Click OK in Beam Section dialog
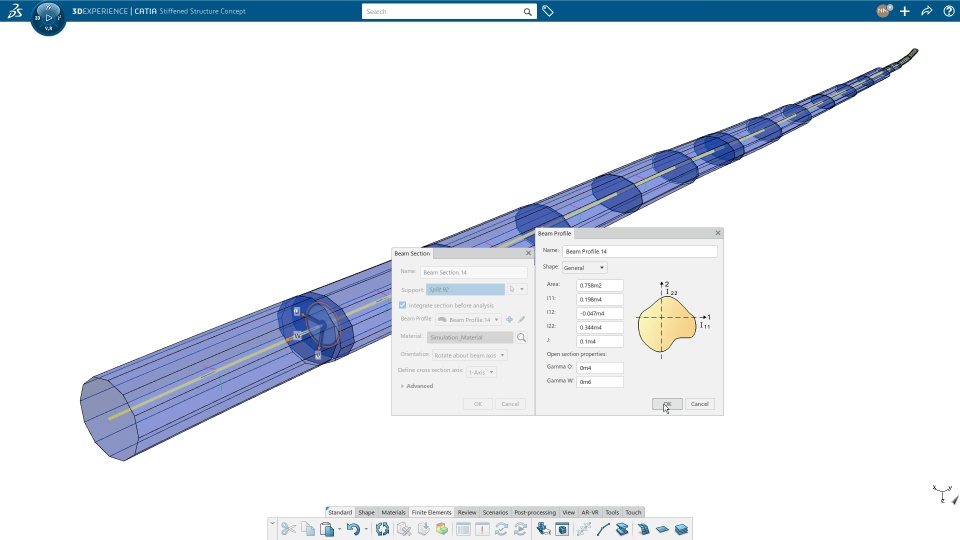This screenshot has width=960, height=540. coord(478,404)
